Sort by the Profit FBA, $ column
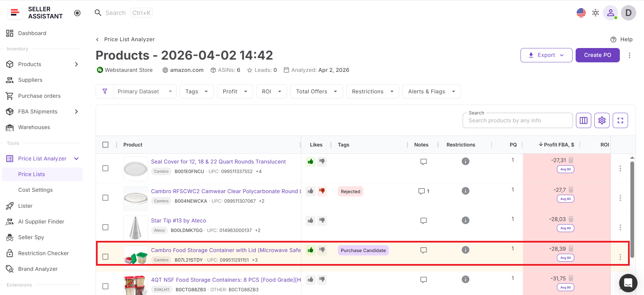The width and height of the screenshot is (644, 295). pyautogui.click(x=557, y=145)
